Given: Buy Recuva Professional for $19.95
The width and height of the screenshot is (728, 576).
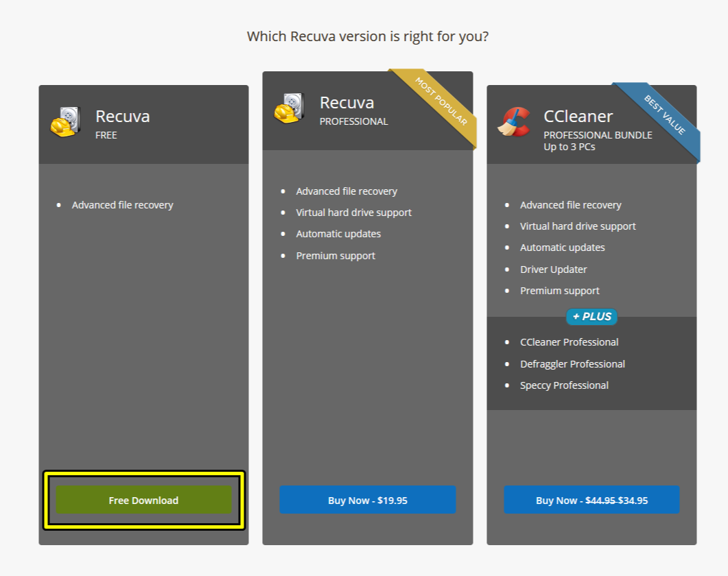Looking at the screenshot, I should [367, 499].
